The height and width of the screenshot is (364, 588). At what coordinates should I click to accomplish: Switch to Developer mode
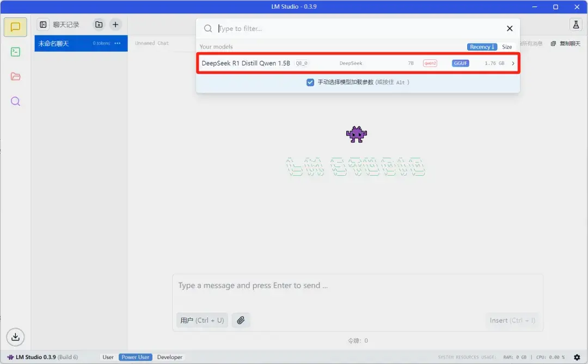(x=170, y=357)
